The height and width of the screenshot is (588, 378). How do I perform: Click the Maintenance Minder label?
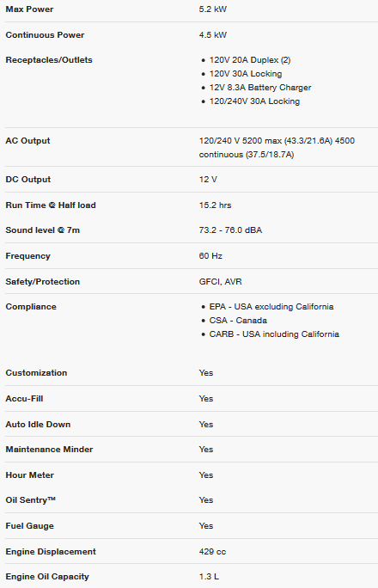49,450
